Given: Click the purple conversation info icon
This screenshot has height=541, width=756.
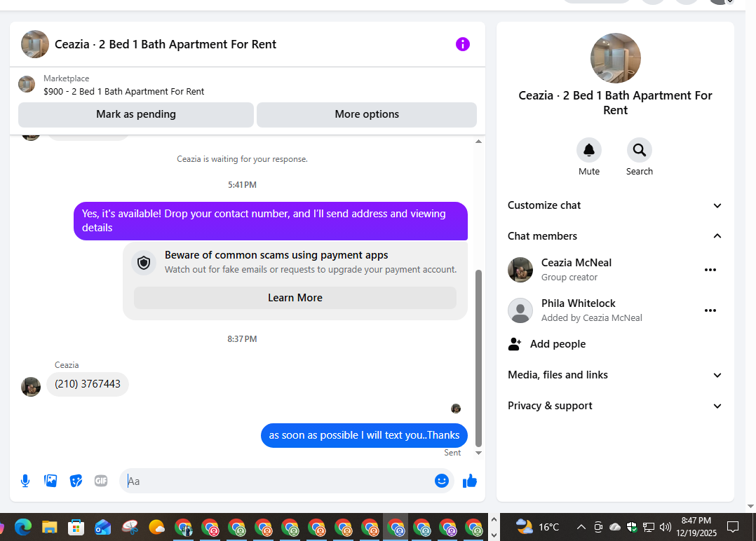Looking at the screenshot, I should point(462,44).
